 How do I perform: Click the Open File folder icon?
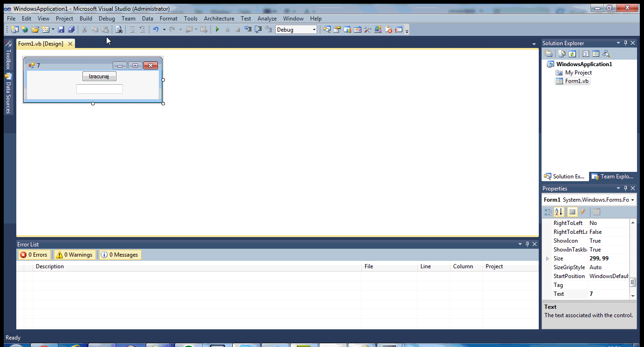point(35,30)
